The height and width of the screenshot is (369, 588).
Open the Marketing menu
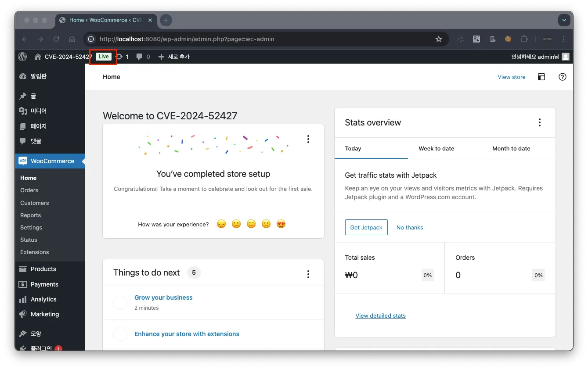coord(50,314)
